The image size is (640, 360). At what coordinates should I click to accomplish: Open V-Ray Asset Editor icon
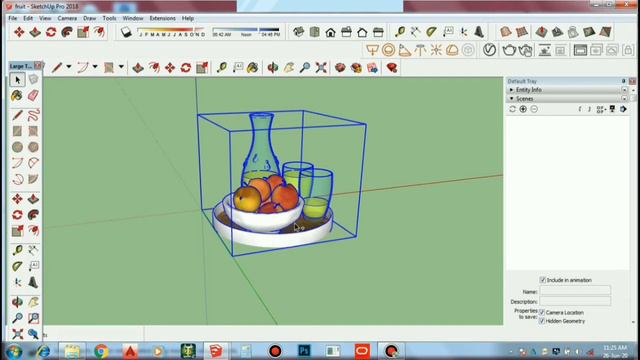coord(489,50)
